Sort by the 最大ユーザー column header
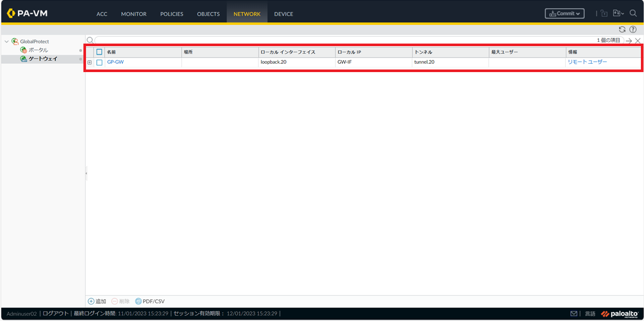The height and width of the screenshot is (321, 644). point(527,52)
